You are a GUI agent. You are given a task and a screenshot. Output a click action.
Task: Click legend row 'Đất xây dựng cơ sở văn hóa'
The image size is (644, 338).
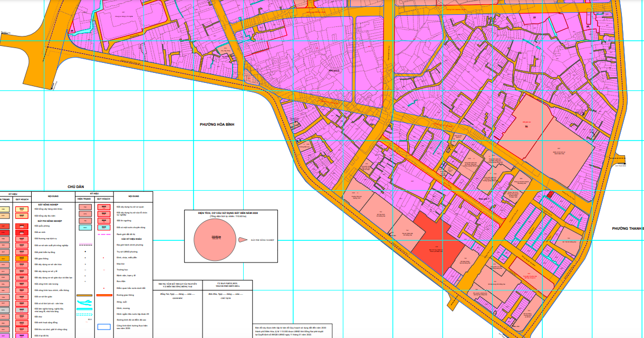pos(48,265)
